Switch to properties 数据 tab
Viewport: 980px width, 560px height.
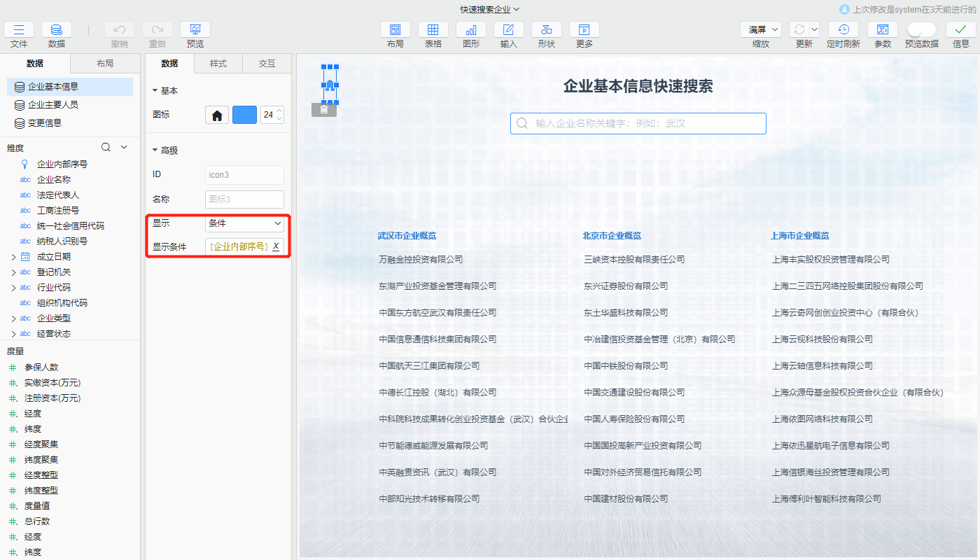[169, 64]
